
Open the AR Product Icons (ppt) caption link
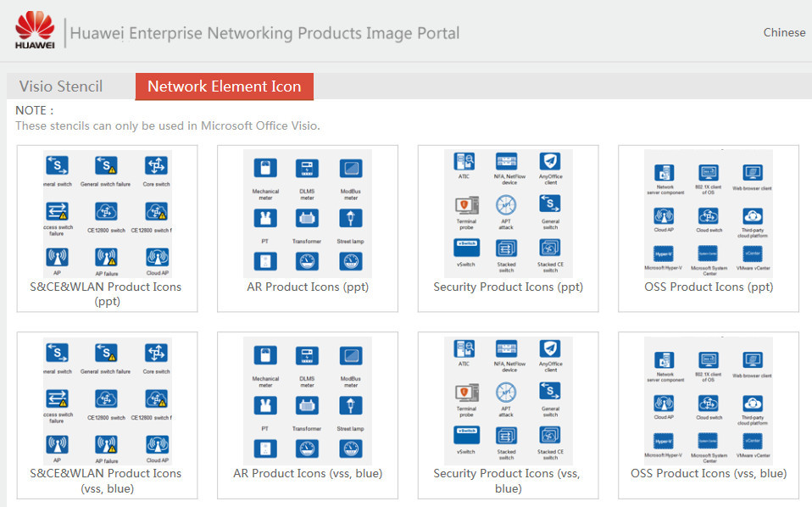[308, 287]
